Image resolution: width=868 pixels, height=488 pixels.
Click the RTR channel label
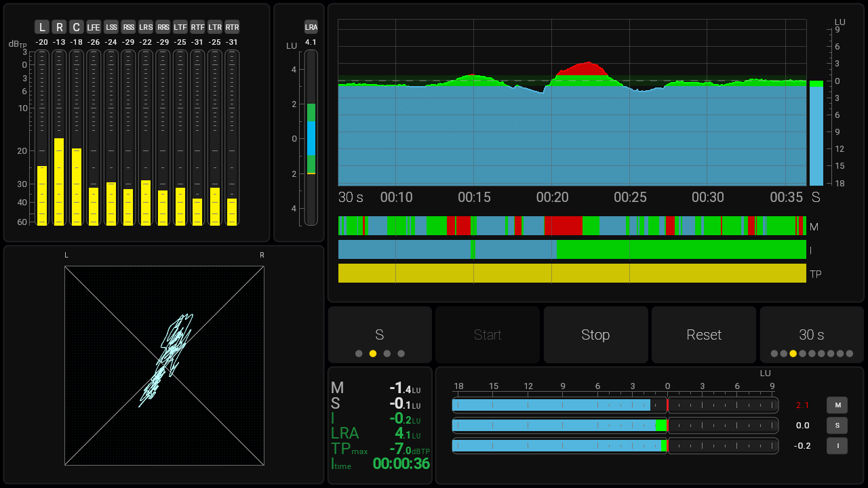pyautogui.click(x=232, y=27)
